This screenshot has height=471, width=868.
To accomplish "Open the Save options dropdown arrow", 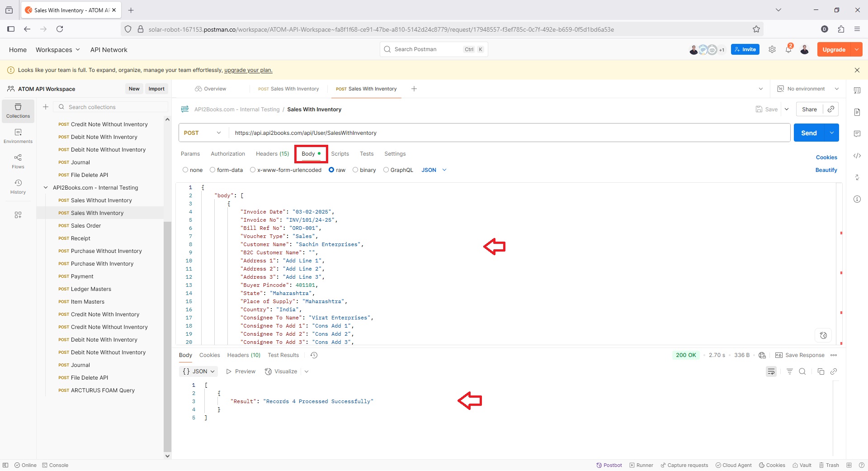I will pyautogui.click(x=787, y=109).
